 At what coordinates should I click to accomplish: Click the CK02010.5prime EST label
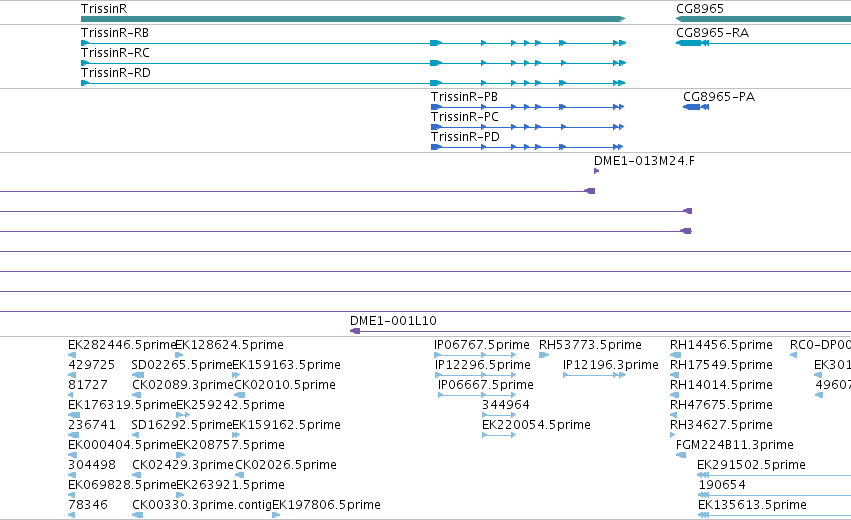(285, 385)
